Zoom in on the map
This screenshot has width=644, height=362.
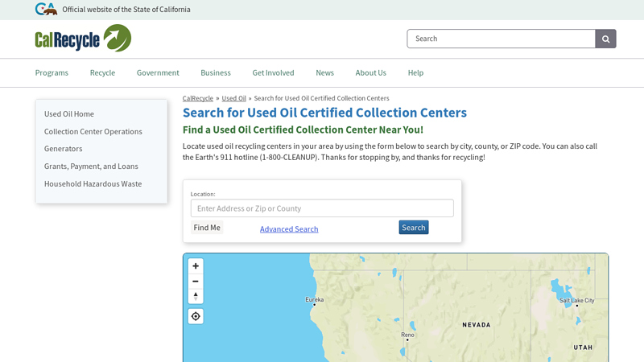pyautogui.click(x=196, y=266)
